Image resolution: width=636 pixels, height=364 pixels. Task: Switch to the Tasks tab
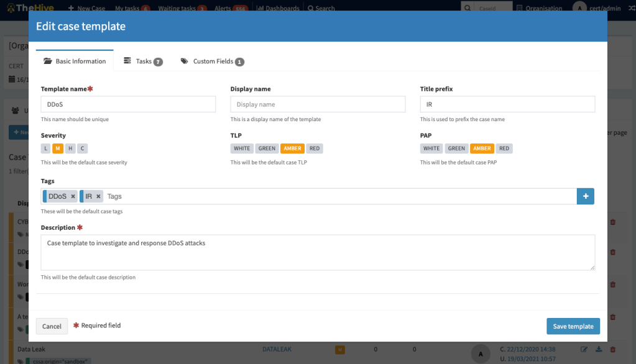pyautogui.click(x=143, y=61)
